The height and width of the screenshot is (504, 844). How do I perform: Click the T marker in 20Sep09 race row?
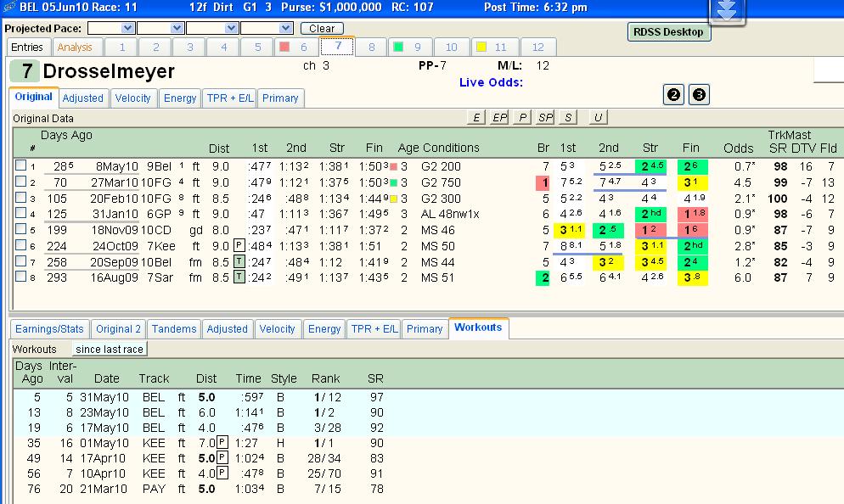point(239,262)
